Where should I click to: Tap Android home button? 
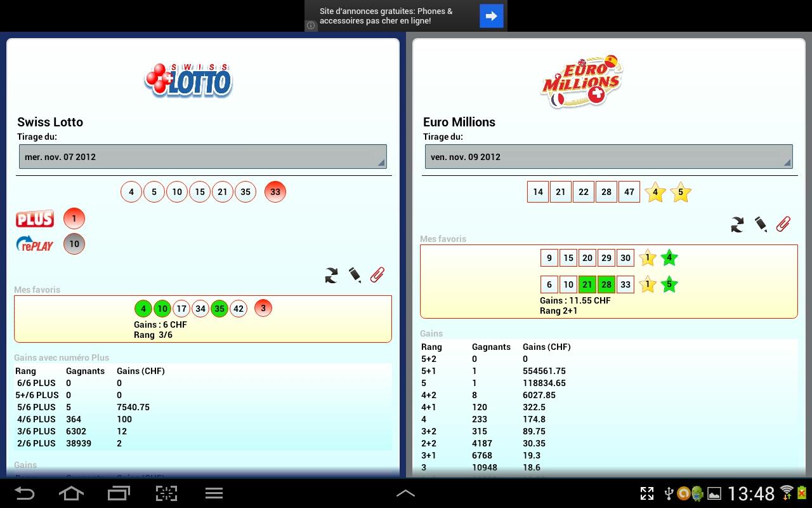[x=71, y=493]
